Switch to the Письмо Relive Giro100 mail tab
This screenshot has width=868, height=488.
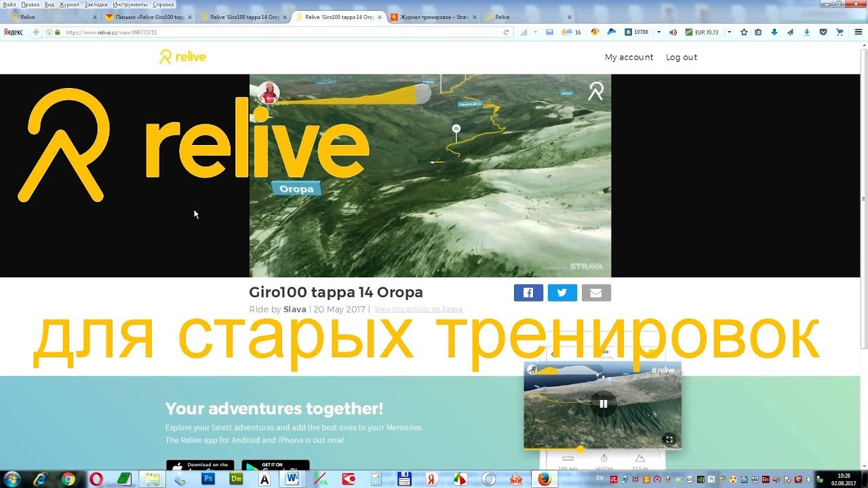148,17
